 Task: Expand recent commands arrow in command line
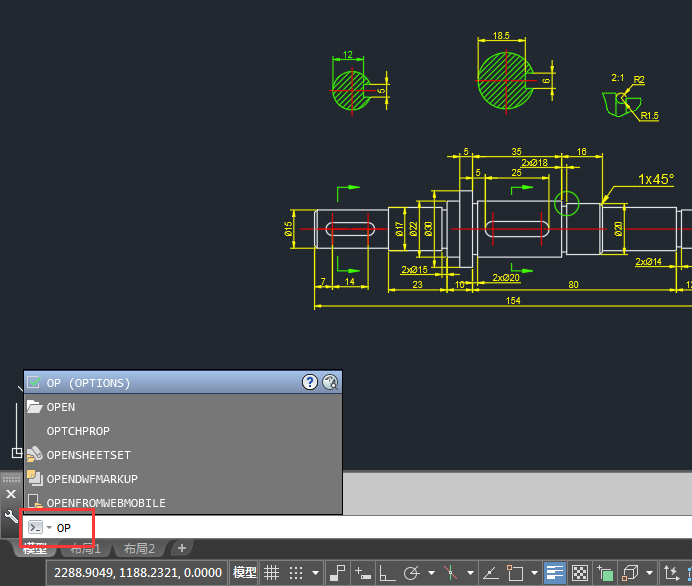pos(48,527)
